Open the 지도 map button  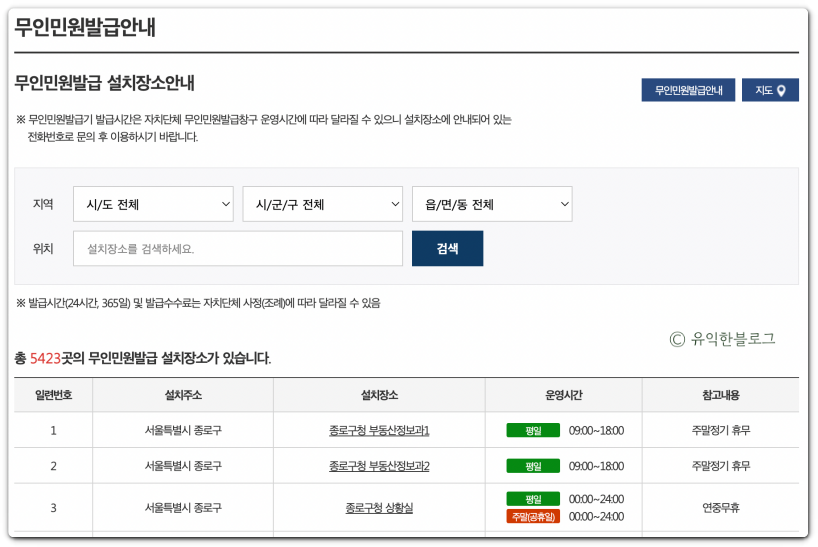tap(770, 90)
